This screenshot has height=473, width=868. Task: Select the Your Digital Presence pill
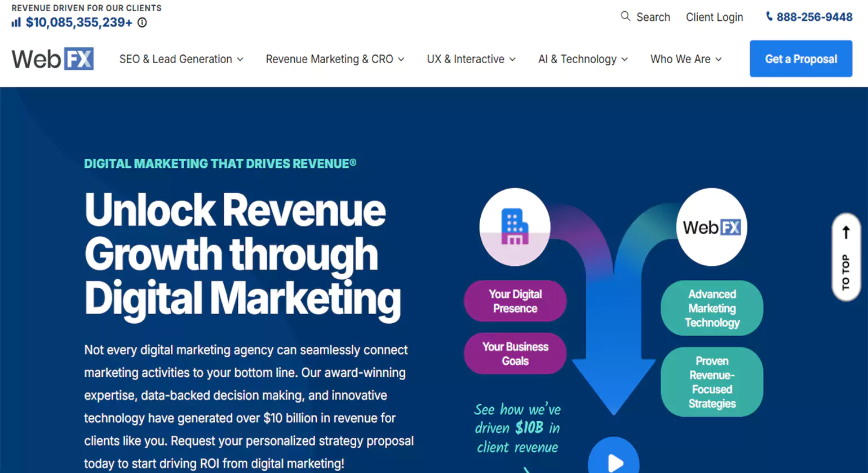515,301
